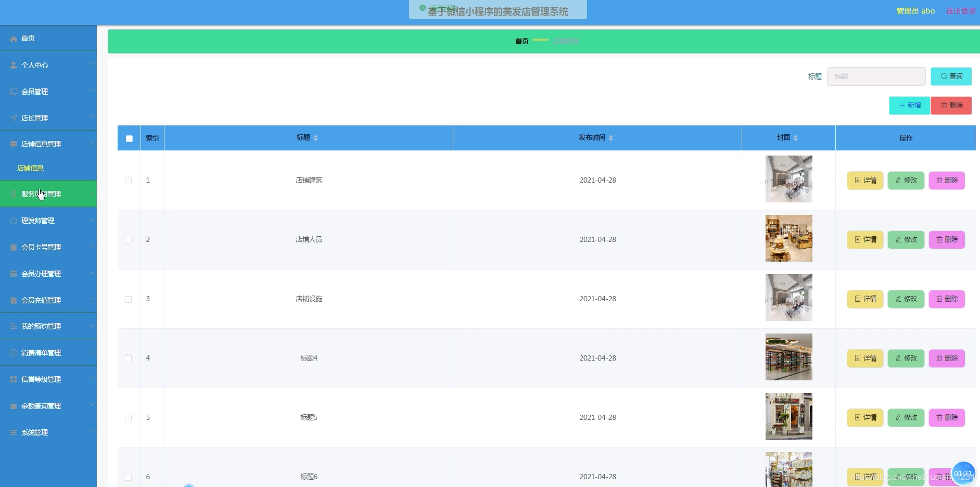Select the checkbox for row 店铺设施
980x487 pixels.
128,299
